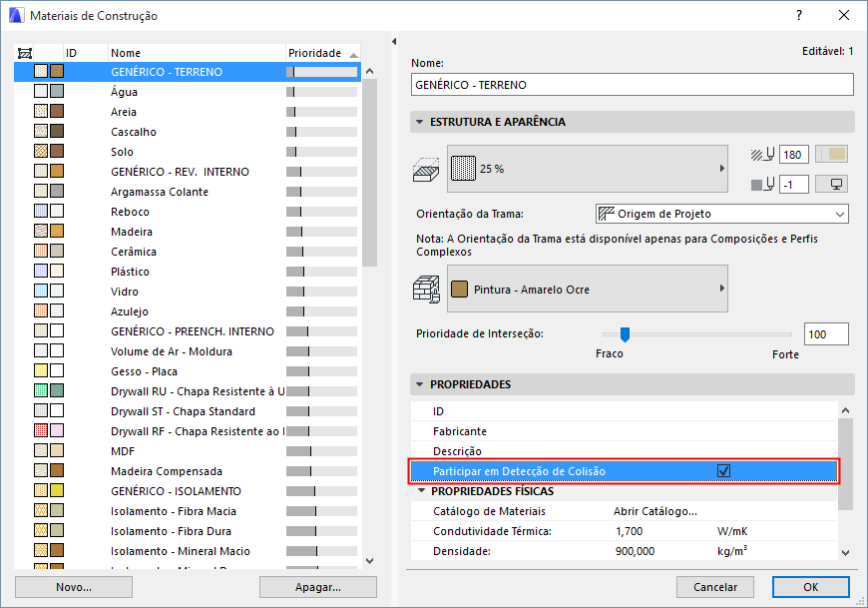Click the Cancelar button
This screenshot has height=608, width=868.
click(x=715, y=587)
